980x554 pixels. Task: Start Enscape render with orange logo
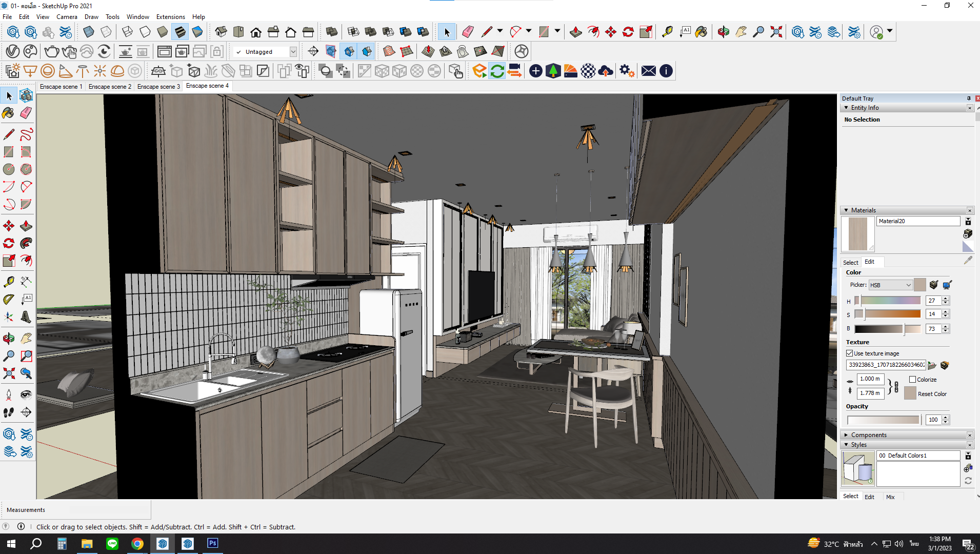[x=479, y=71]
